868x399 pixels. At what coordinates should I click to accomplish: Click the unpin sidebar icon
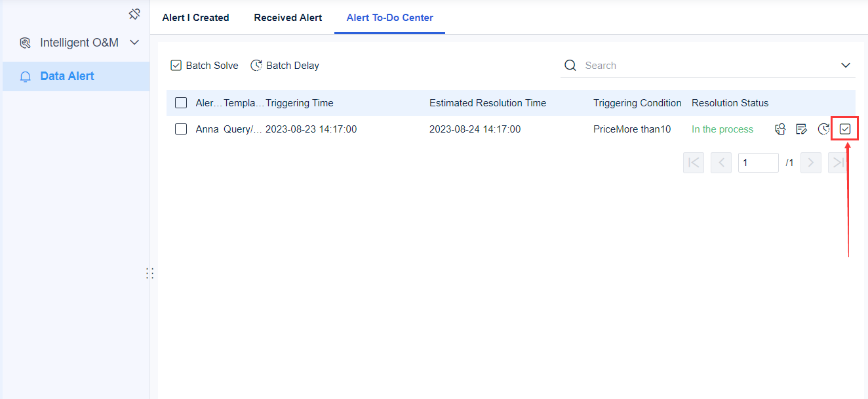[x=134, y=13]
